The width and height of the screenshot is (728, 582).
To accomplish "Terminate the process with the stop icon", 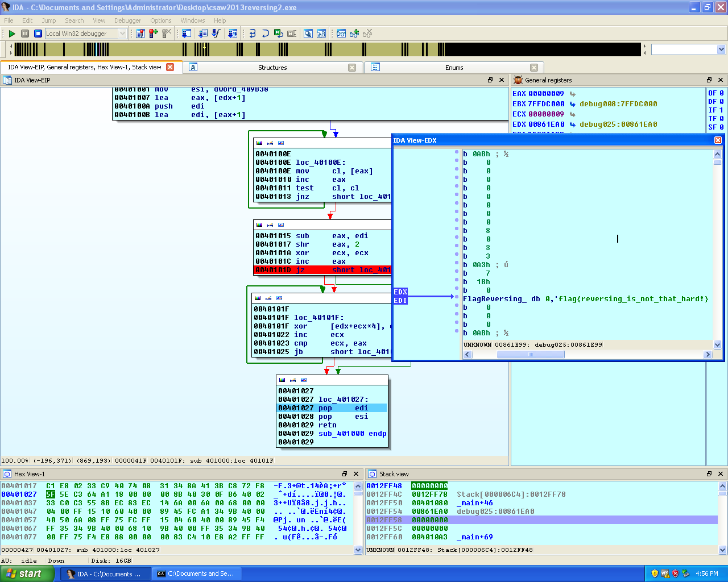I will point(38,34).
